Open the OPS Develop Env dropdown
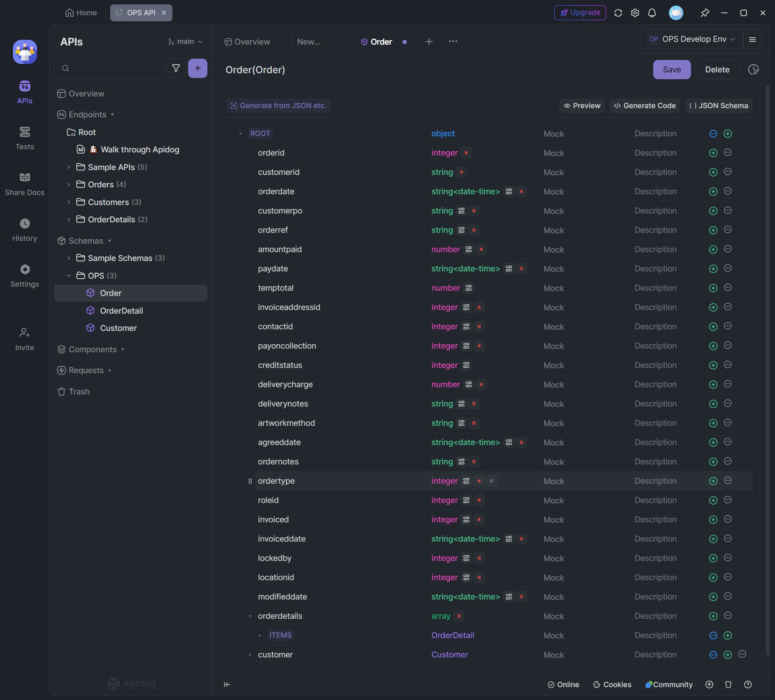 (691, 39)
